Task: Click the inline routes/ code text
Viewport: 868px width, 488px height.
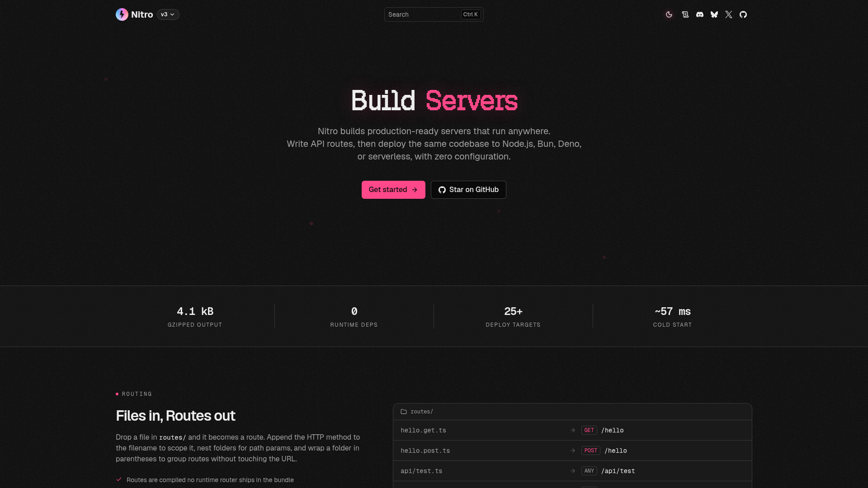Action: [x=172, y=437]
